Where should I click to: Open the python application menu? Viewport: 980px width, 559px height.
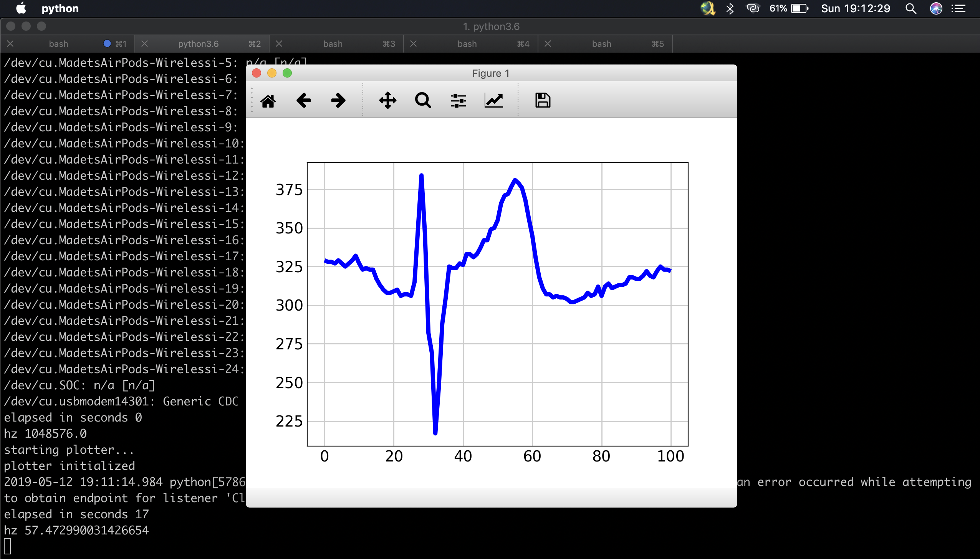point(60,8)
